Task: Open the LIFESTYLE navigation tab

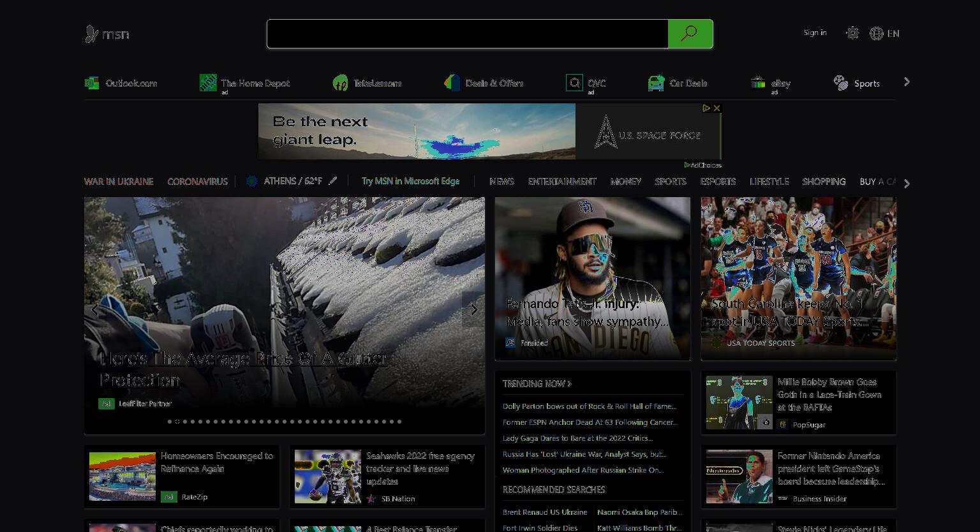Action: tap(769, 181)
